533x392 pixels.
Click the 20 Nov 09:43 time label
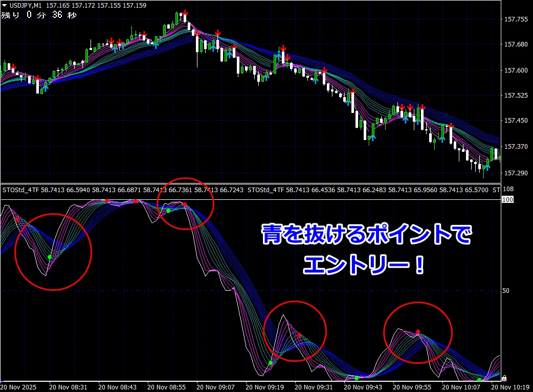[363, 387]
